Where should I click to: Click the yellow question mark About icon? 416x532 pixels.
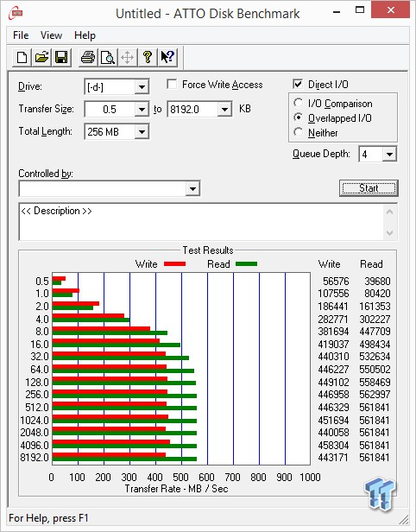click(x=147, y=57)
